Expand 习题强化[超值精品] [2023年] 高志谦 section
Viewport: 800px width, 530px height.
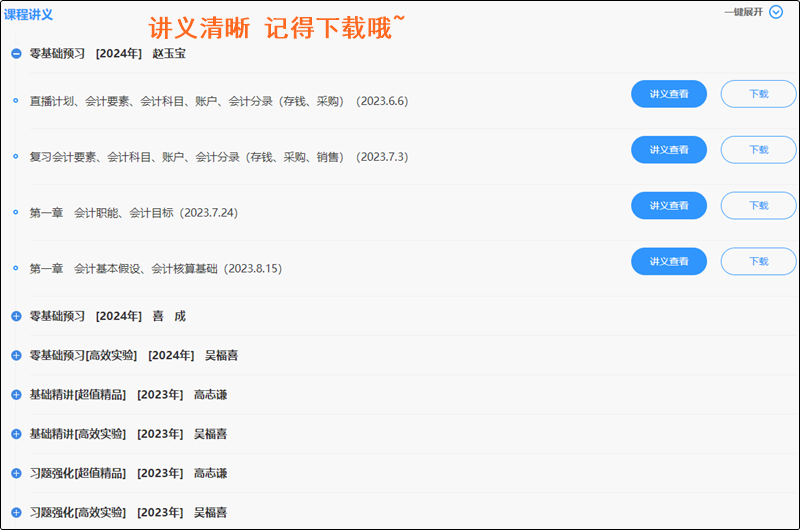(16, 473)
